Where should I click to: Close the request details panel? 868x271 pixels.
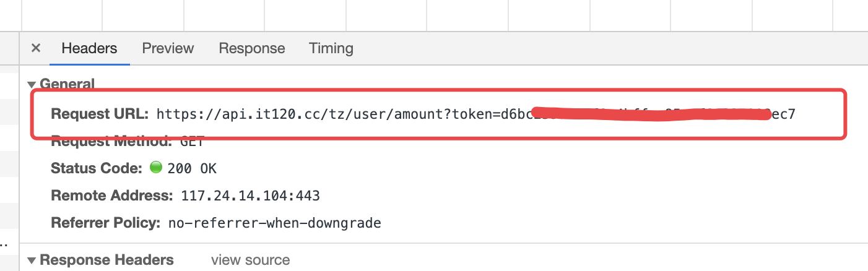point(36,48)
